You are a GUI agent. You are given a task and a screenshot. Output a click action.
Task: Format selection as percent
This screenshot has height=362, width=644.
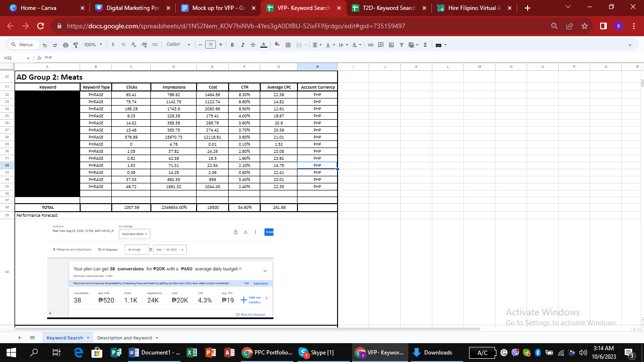tap(123, 45)
